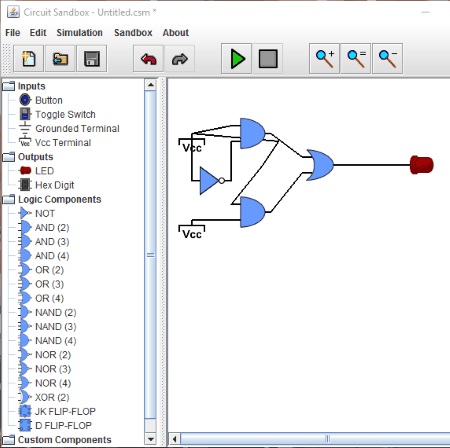The width and height of the screenshot is (450, 448).
Task: Expand the Custom Components folder
Action: (x=9, y=439)
